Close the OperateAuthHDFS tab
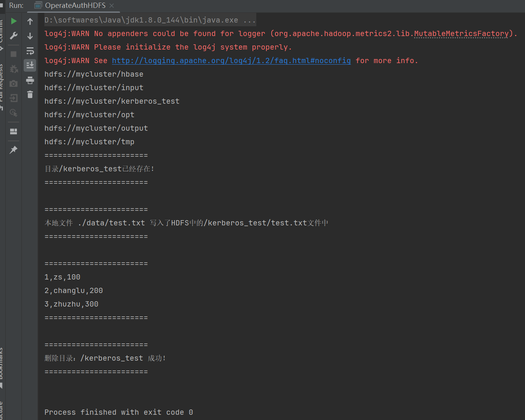This screenshot has width=525, height=420. [112, 6]
